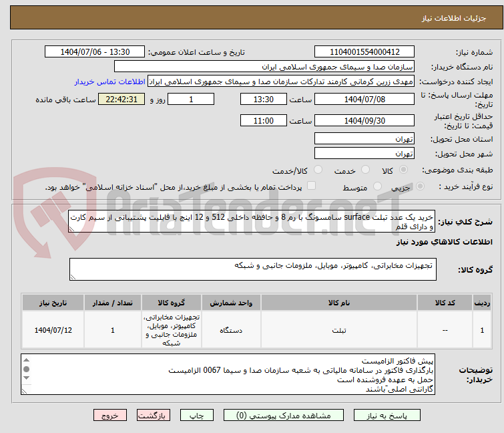
Task: Click scroll-up arrow in buyer notes box
Action: [26, 359]
